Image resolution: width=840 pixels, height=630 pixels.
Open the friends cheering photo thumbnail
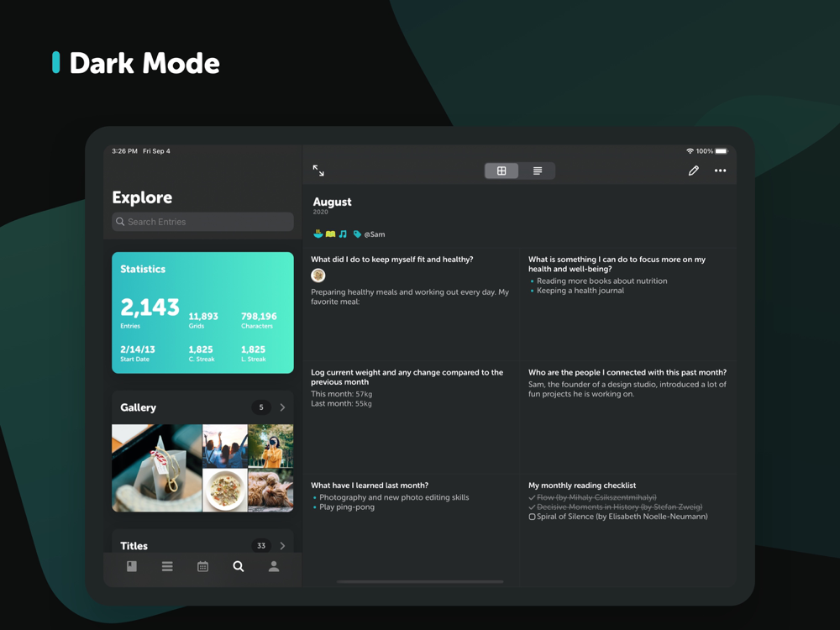[225, 446]
